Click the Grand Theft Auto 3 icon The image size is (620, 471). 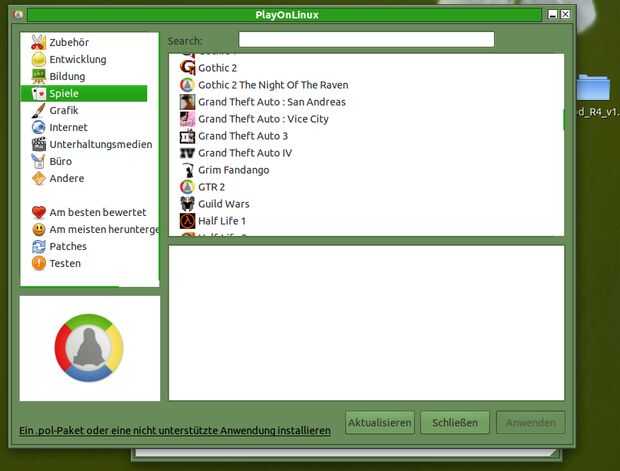[187, 136]
